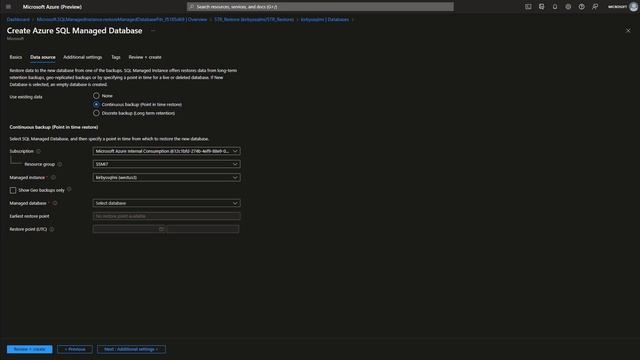Open Cloud Shell from the top bar
The image size is (640, 360).
528,7
